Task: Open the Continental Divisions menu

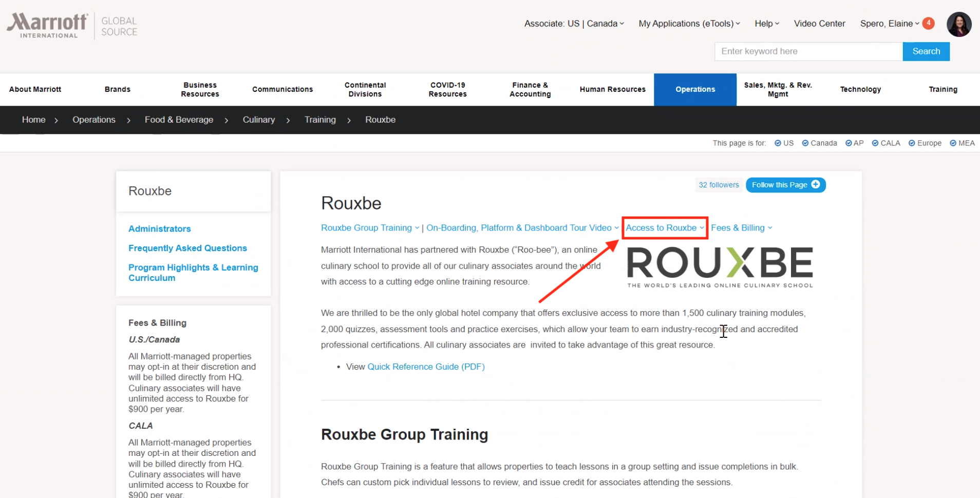Action: point(365,89)
